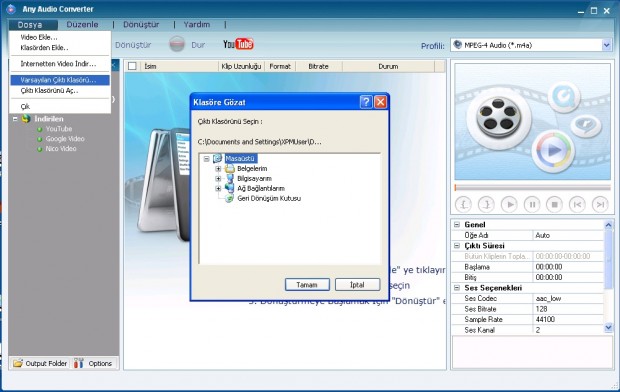The height and width of the screenshot is (392, 620).
Task: Click the preview seek slider bar
Action: (532, 187)
